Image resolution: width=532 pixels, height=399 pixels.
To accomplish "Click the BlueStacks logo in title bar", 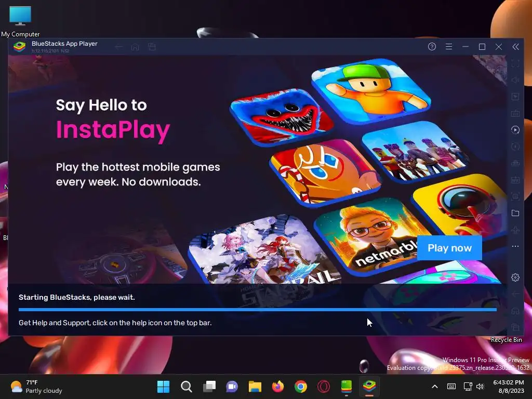I will 19,47.
